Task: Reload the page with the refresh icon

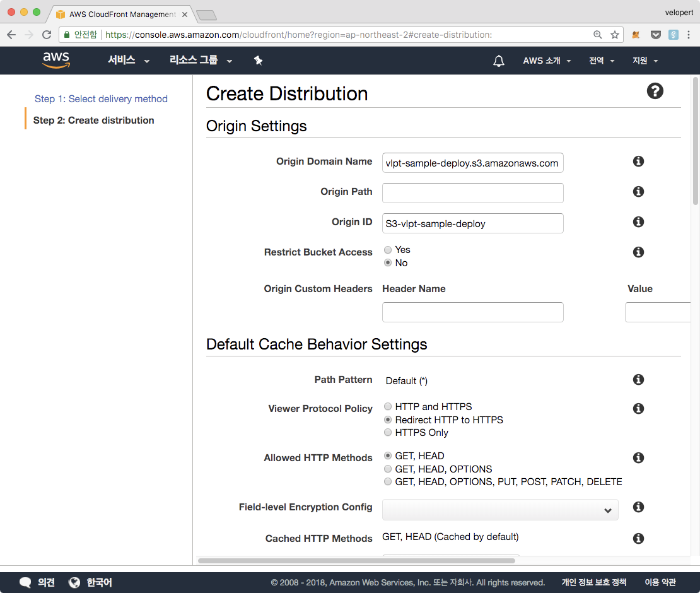Action: (x=47, y=35)
